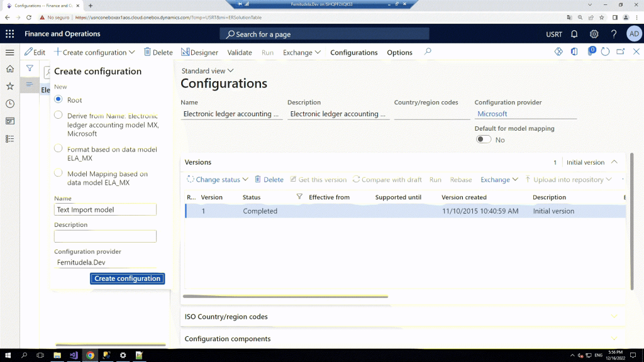Open the Options menu
Image resolution: width=644 pixels, height=362 pixels.
coord(399,53)
